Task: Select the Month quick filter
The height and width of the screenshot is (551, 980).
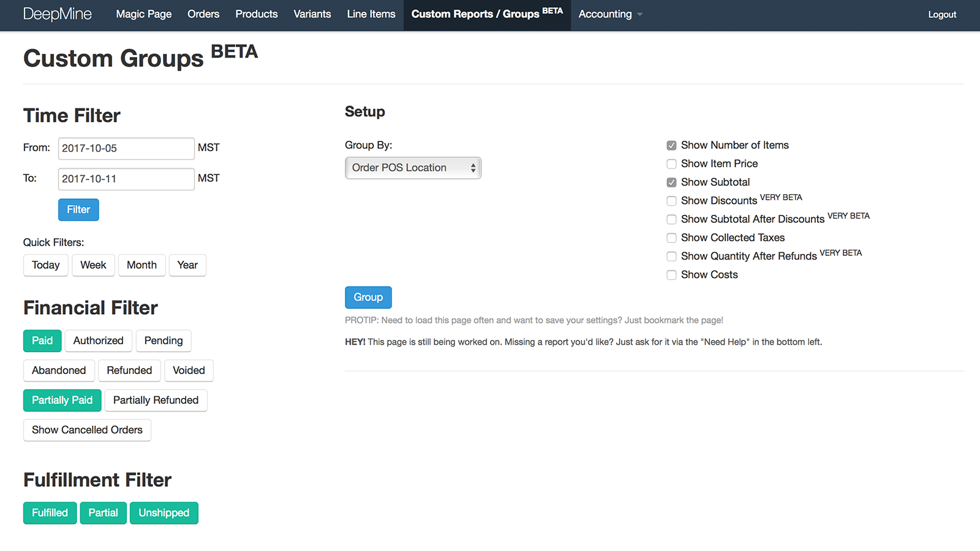Action: (x=141, y=265)
